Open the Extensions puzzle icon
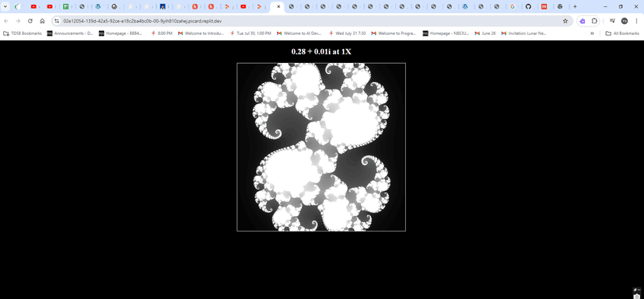The height and width of the screenshot is (299, 644). 594,21
